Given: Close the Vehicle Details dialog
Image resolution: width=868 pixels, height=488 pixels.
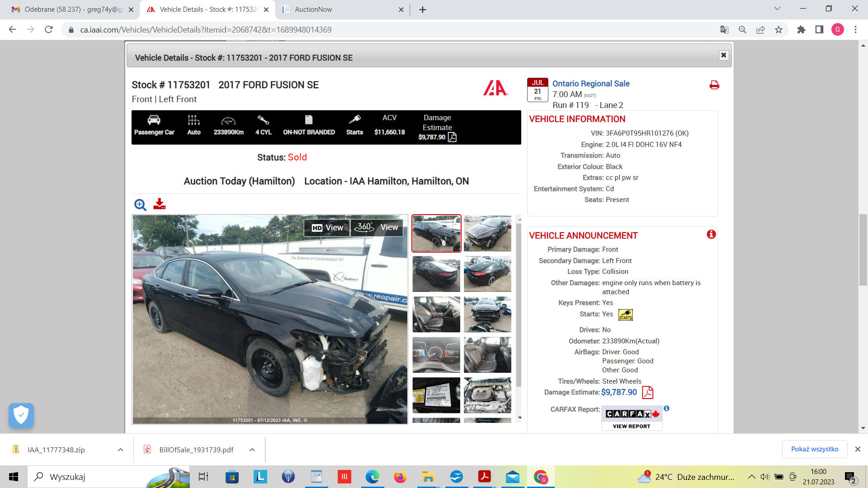Looking at the screenshot, I should tap(724, 55).
